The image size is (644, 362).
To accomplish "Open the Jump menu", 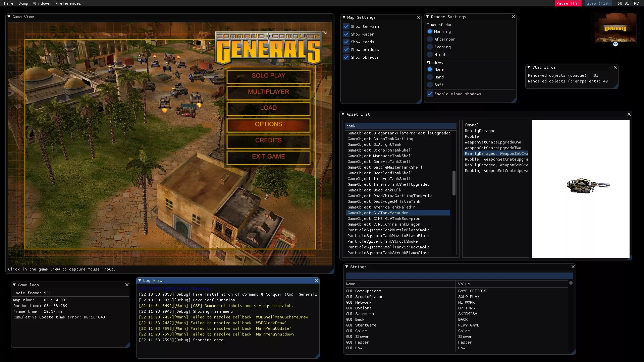I will tap(23, 3).
